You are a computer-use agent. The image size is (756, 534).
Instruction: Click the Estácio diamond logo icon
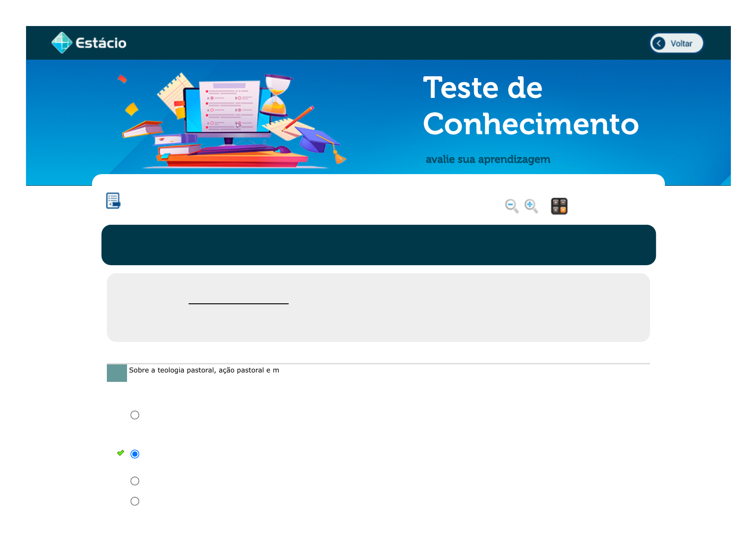[62, 43]
